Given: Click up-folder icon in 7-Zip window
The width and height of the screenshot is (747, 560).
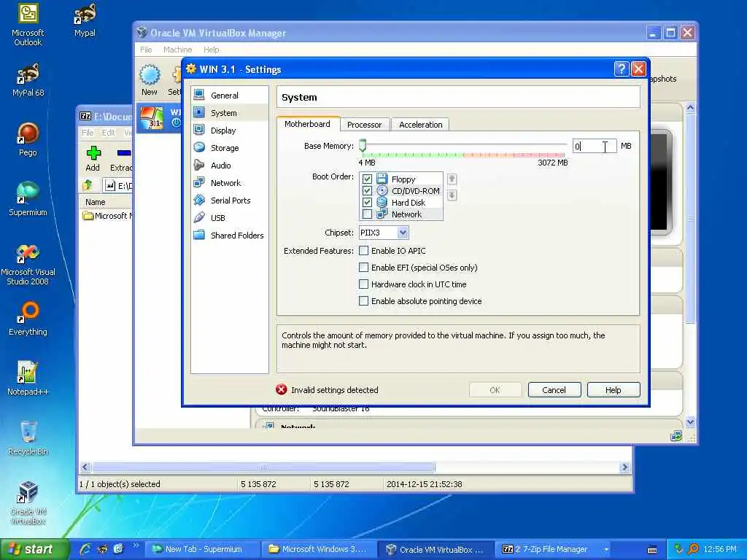Looking at the screenshot, I should [88, 185].
